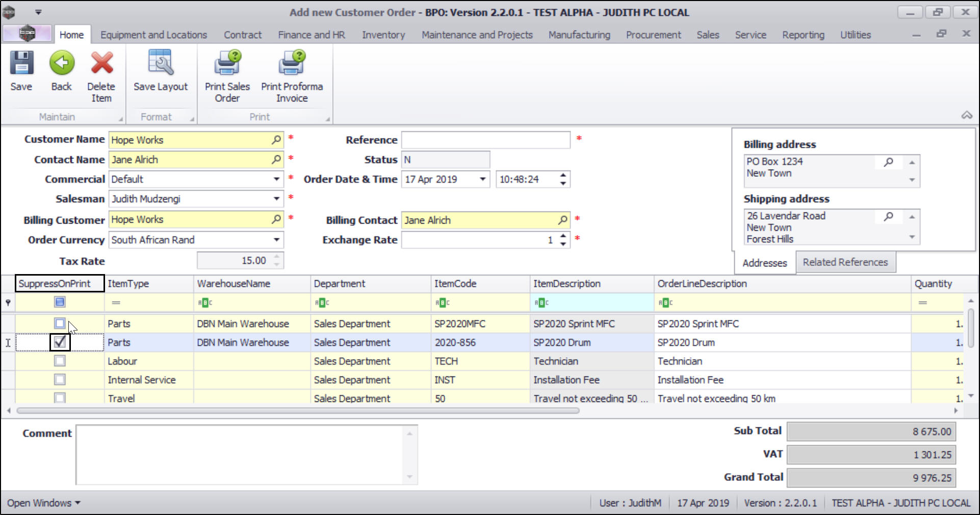The height and width of the screenshot is (515, 980).
Task: Click the Save Layout icon
Action: (x=161, y=64)
